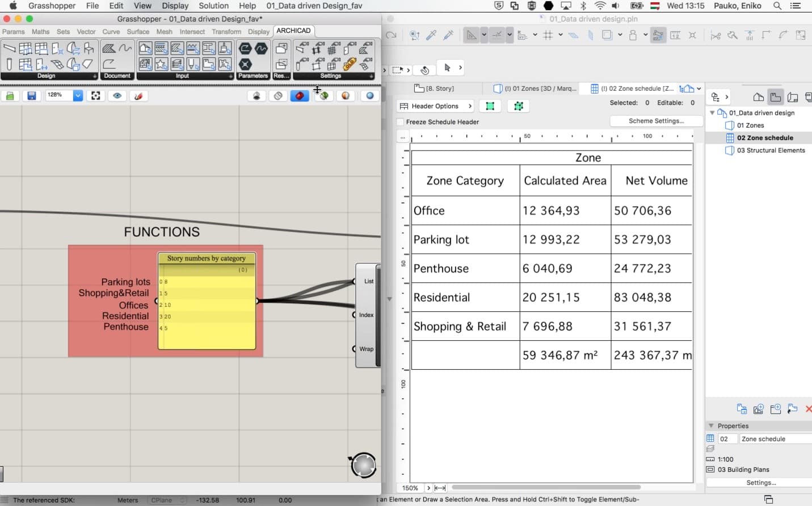Open the grid snap dropdown arrow in ARCHICAD
The width and height of the screenshot is (812, 506).
pyautogui.click(x=561, y=35)
